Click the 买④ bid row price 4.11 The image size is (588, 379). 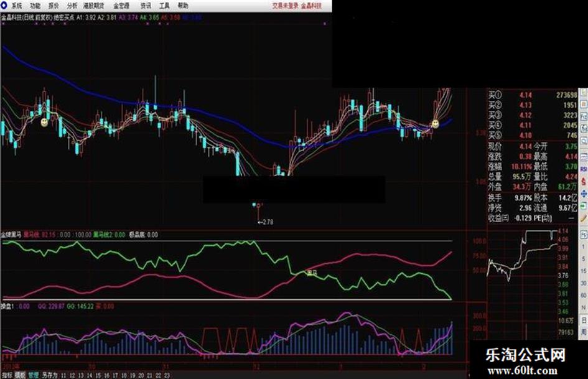[525, 125]
